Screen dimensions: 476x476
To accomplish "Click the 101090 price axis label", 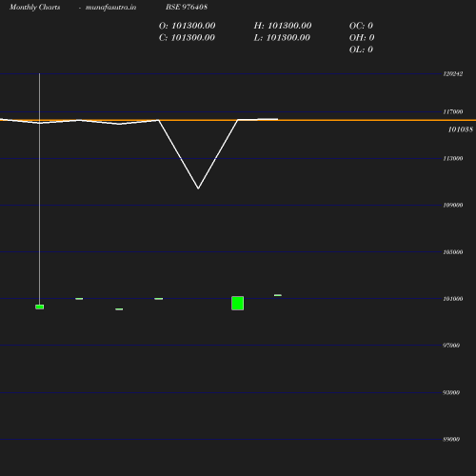I will 453,299.
